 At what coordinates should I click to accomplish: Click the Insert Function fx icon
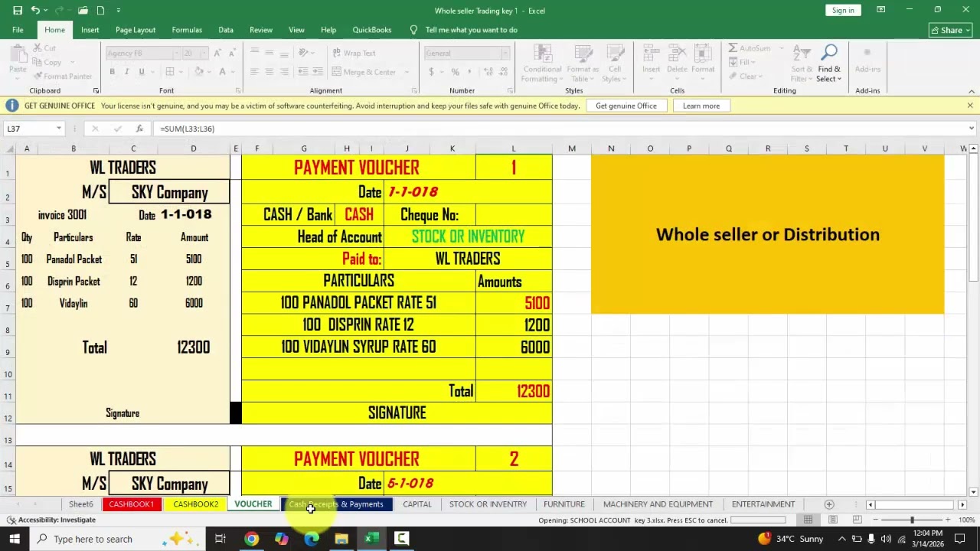point(139,129)
